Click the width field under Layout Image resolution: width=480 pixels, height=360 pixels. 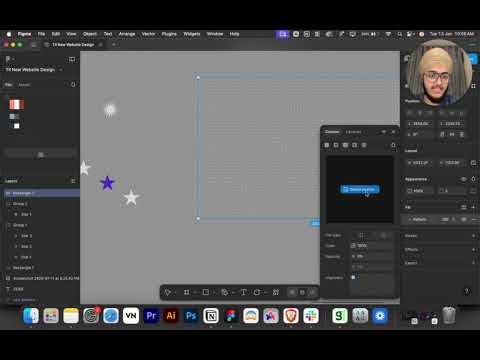420,163
